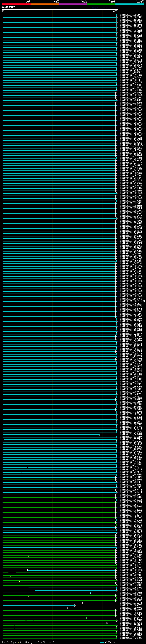Image resolution: width=146 pixels, height=644 pixels.
Task: Select the UniRef100_Q29PD8 label
Action: 131,153
